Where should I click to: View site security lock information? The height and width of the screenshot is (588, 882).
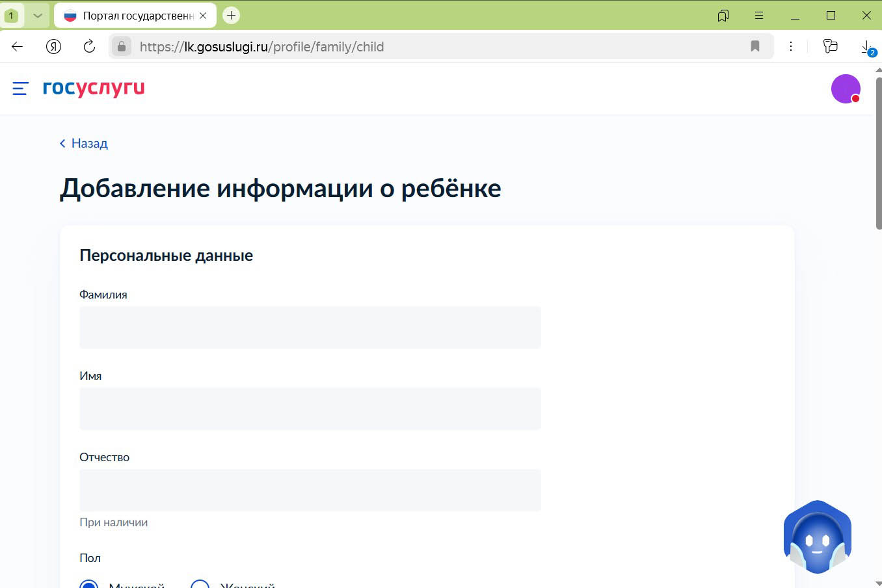tap(121, 46)
